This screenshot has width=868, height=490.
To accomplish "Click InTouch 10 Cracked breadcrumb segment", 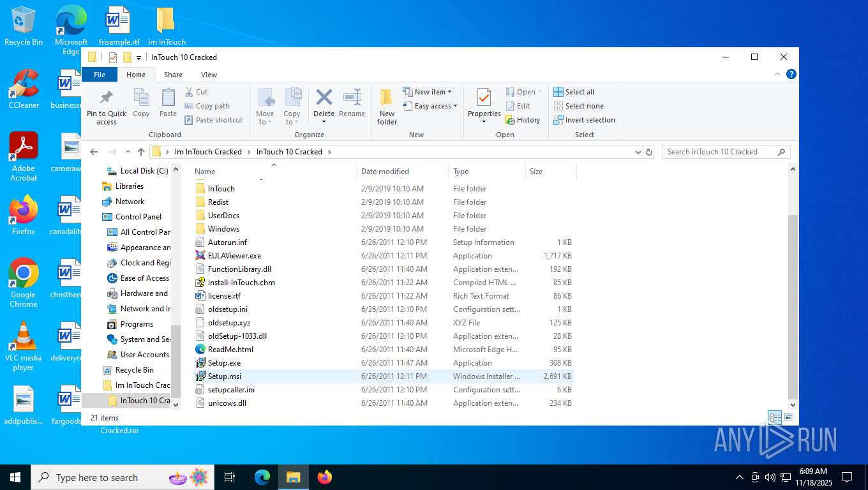I will pyautogui.click(x=289, y=152).
